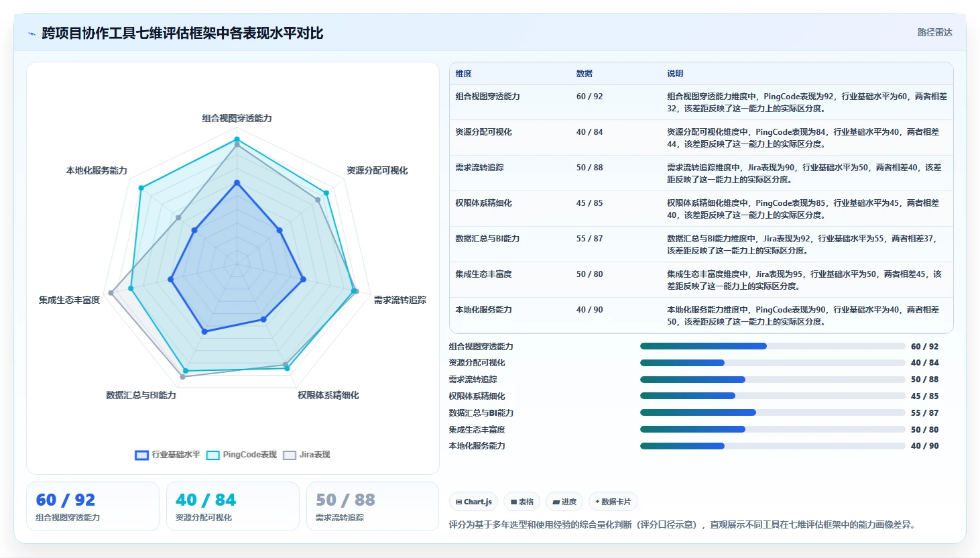The height and width of the screenshot is (558, 980).
Task: Click radar axis label 需求流转追踪
Action: pyautogui.click(x=400, y=300)
